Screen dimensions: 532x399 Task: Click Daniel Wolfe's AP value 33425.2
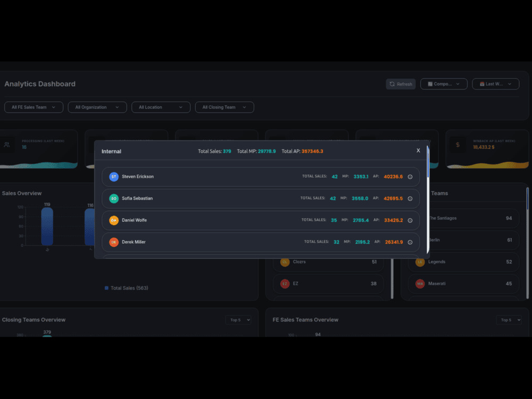click(394, 220)
